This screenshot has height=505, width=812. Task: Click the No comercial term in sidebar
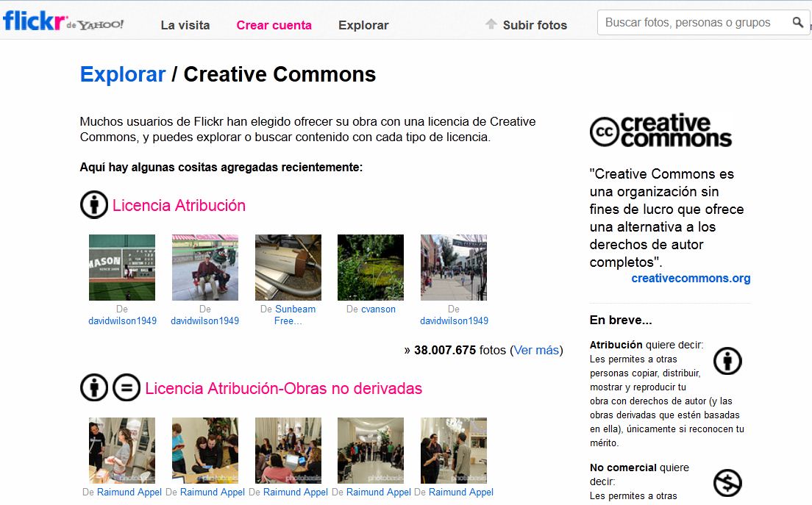[623, 468]
